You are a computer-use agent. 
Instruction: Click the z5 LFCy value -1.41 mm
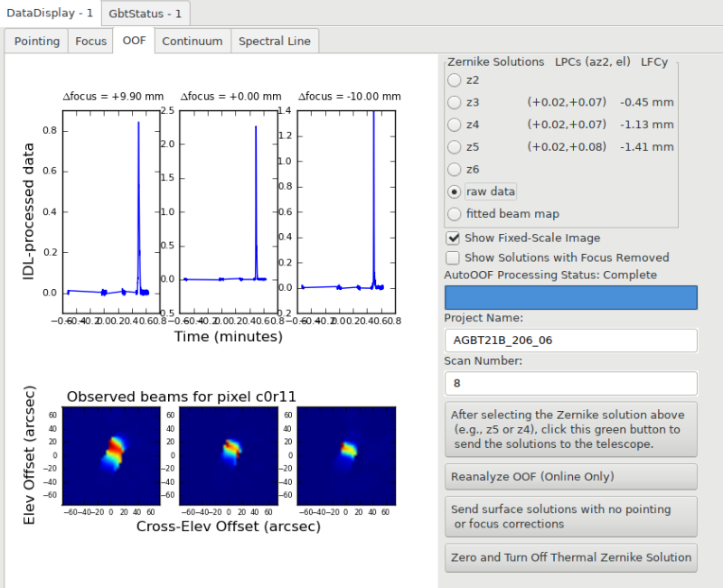[x=647, y=147]
